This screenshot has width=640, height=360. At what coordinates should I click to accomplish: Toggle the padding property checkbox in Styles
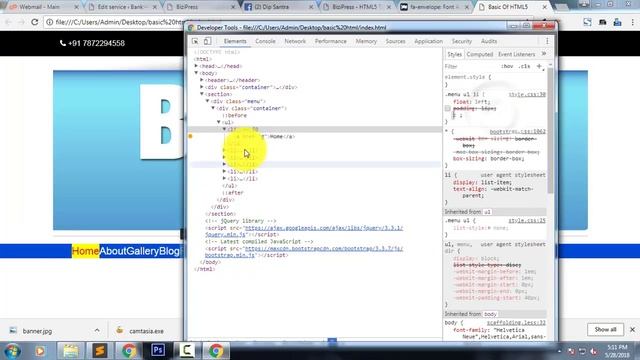448,109
